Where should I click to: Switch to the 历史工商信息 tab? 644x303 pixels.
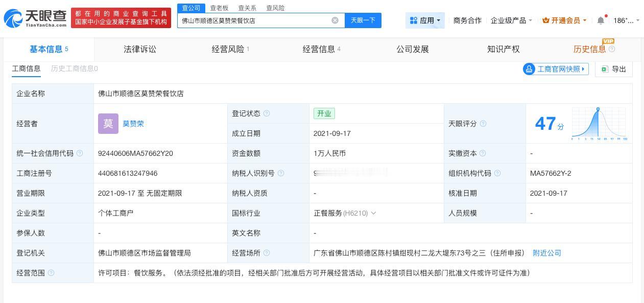click(x=71, y=68)
